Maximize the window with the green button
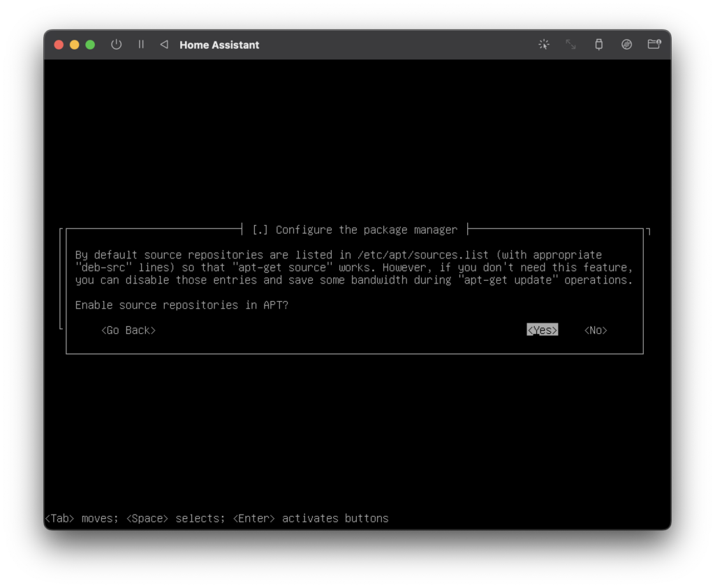Image resolution: width=715 pixels, height=588 pixels. point(90,45)
